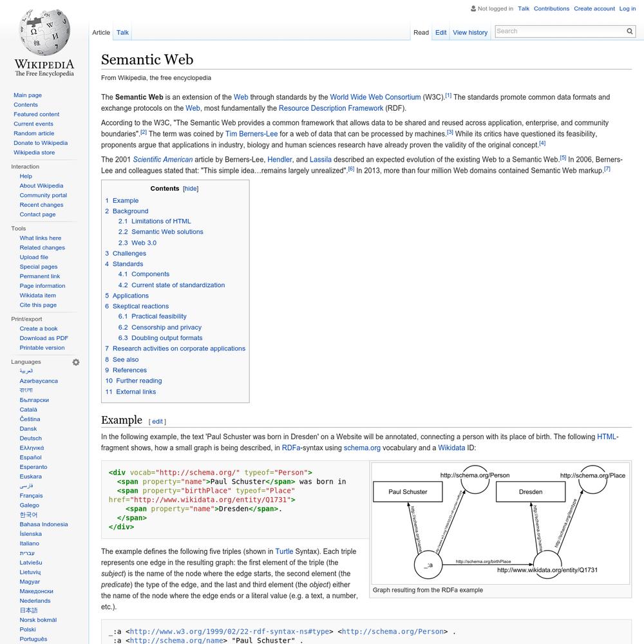Click the HTML link in Example paragraph

606,437
